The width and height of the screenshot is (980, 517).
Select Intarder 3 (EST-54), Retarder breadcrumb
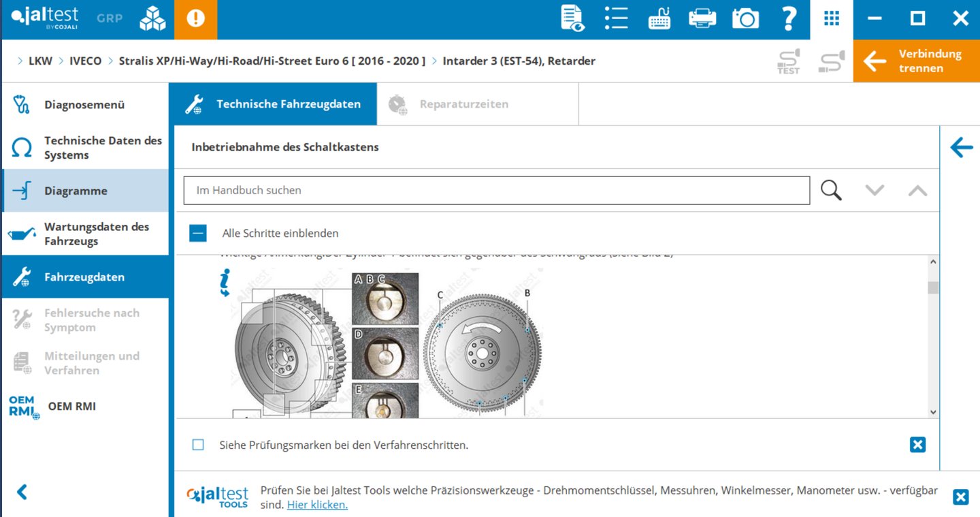pyautogui.click(x=519, y=61)
